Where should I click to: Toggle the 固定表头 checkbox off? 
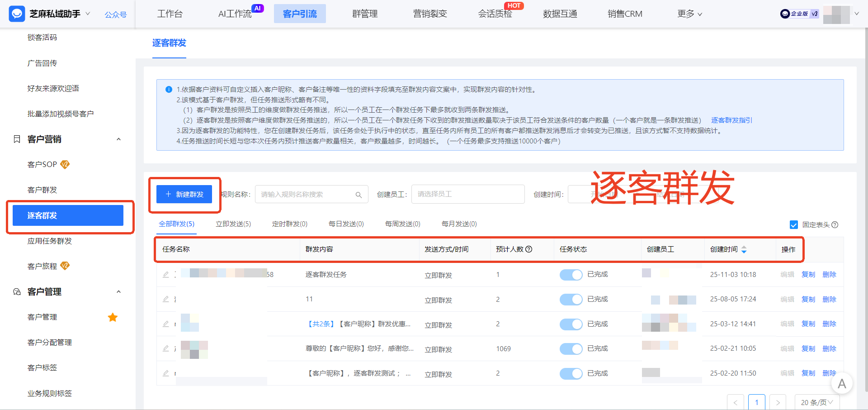[x=794, y=224]
